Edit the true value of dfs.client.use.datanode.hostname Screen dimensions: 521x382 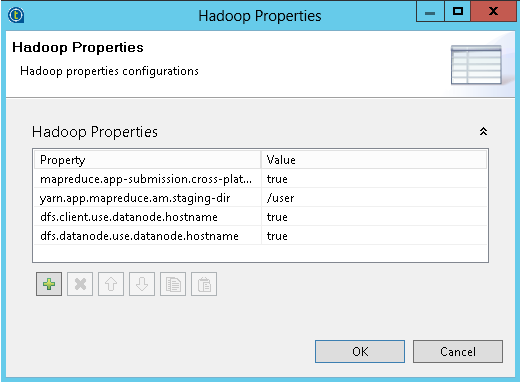point(374,217)
